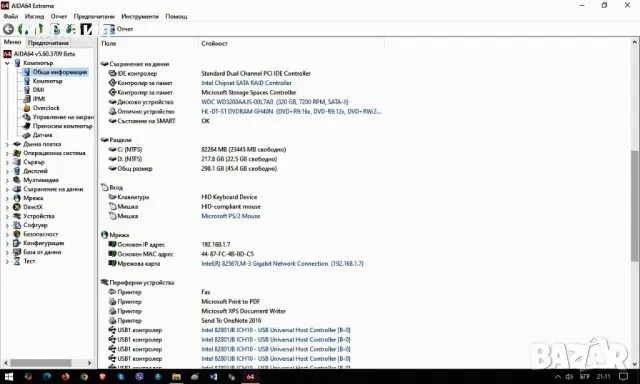640x384 pixels.
Task: Open the Датчик sensor tree item
Action: (x=42, y=135)
